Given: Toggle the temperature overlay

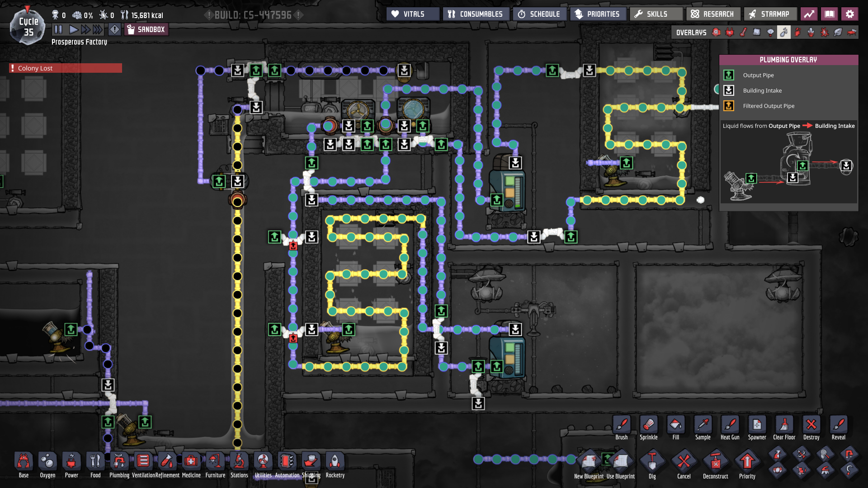Looking at the screenshot, I should click(743, 33).
